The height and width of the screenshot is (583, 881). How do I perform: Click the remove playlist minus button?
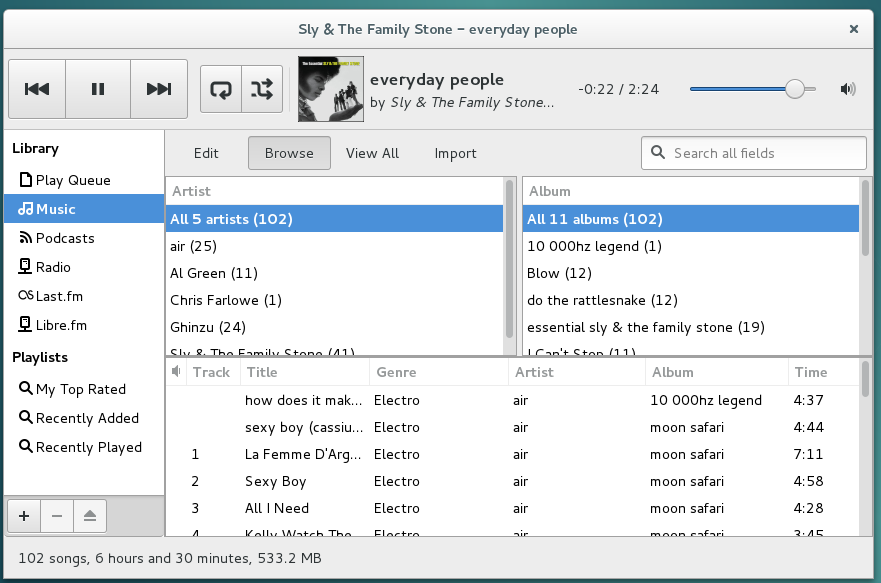pos(57,516)
